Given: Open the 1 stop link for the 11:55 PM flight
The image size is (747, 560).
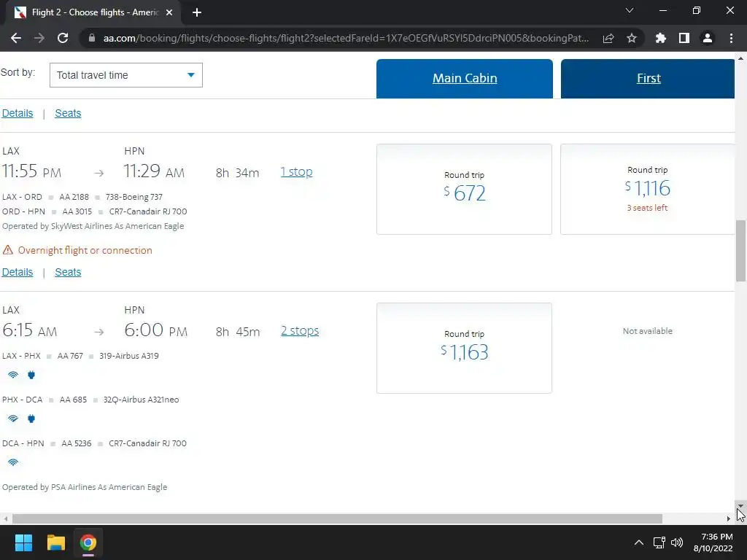Looking at the screenshot, I should tap(296, 172).
